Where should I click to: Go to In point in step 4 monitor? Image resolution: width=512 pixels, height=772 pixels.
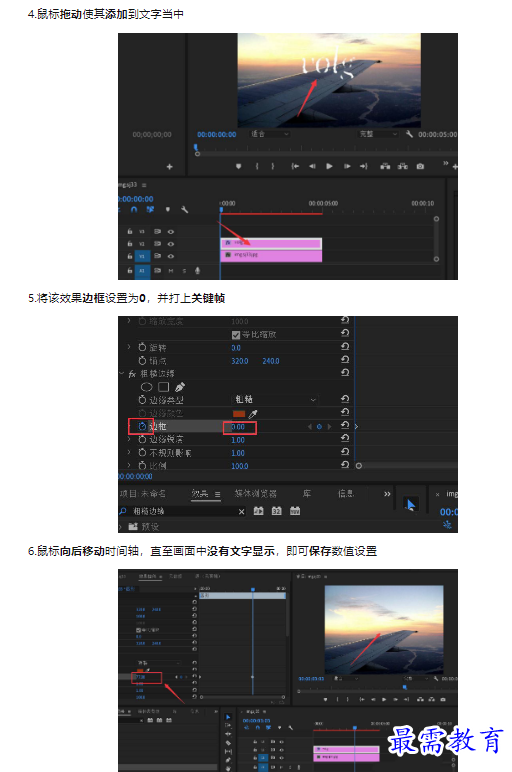[295, 166]
